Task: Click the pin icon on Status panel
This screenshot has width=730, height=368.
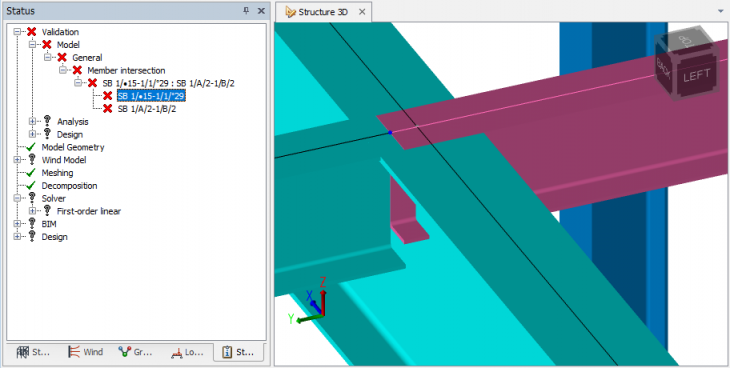Action: [x=246, y=11]
